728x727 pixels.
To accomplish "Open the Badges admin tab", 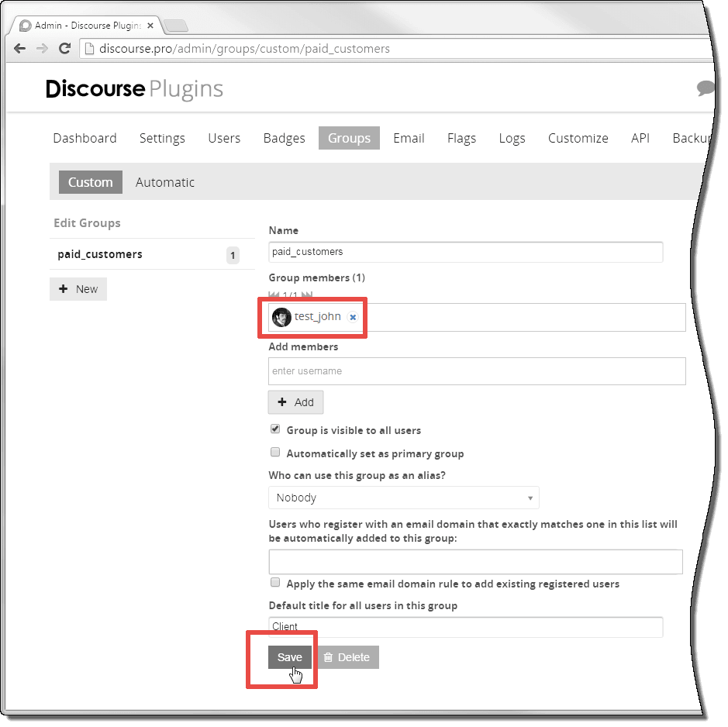I will (x=284, y=138).
